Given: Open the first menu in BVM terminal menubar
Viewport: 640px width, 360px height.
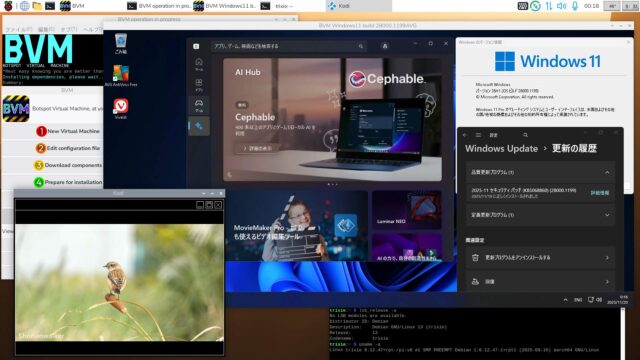Looking at the screenshot, I should tap(18, 29).
